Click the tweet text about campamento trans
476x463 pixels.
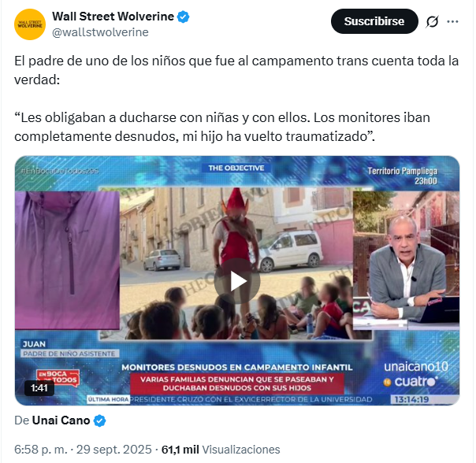click(x=236, y=70)
